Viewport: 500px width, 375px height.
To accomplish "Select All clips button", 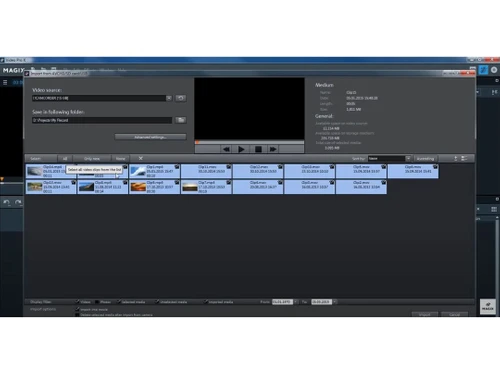I will point(65,159).
